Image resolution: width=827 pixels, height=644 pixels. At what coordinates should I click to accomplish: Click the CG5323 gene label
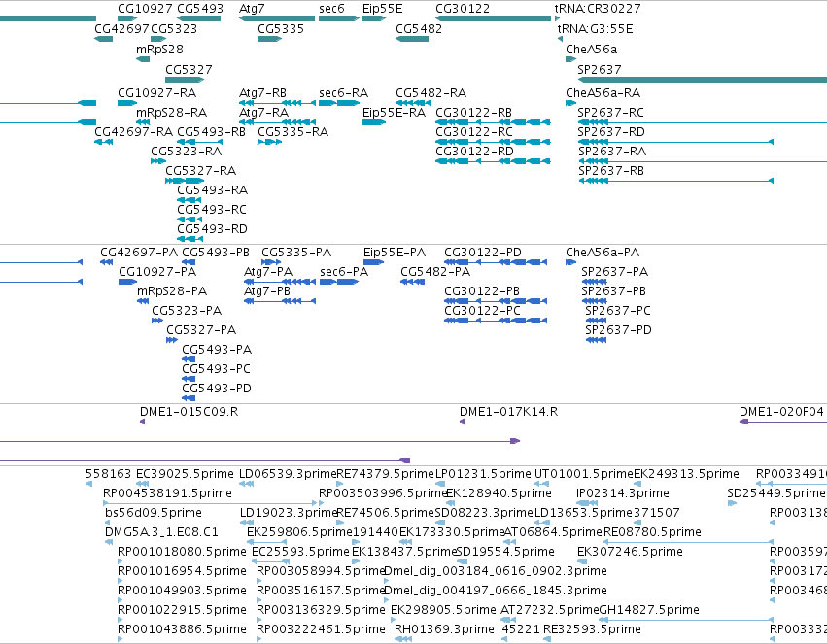pyautogui.click(x=174, y=28)
